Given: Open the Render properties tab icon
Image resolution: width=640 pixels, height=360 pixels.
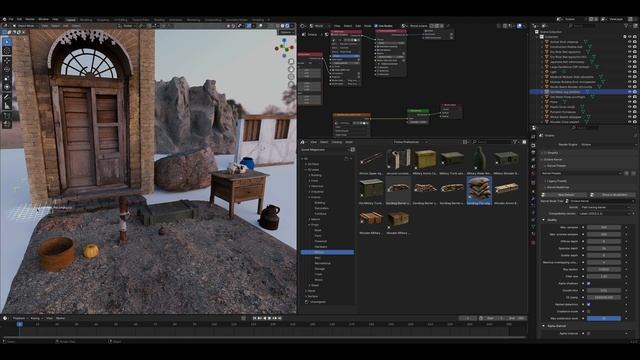Looking at the screenshot, I should pos(533,145).
